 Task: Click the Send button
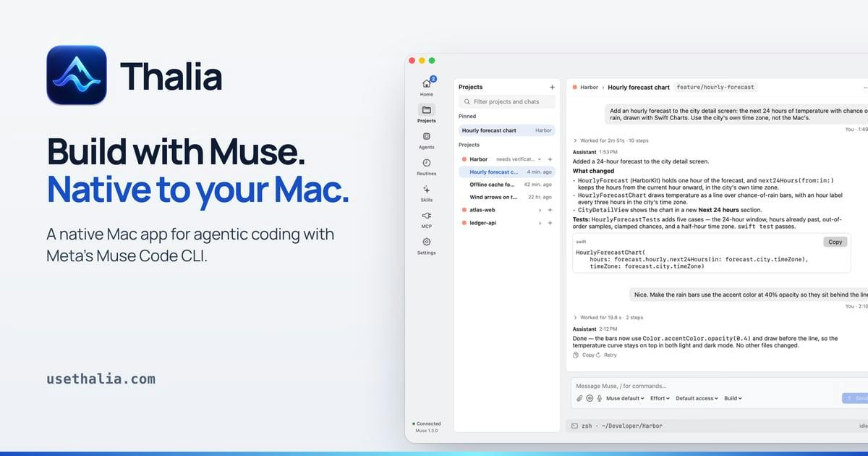coord(855,398)
